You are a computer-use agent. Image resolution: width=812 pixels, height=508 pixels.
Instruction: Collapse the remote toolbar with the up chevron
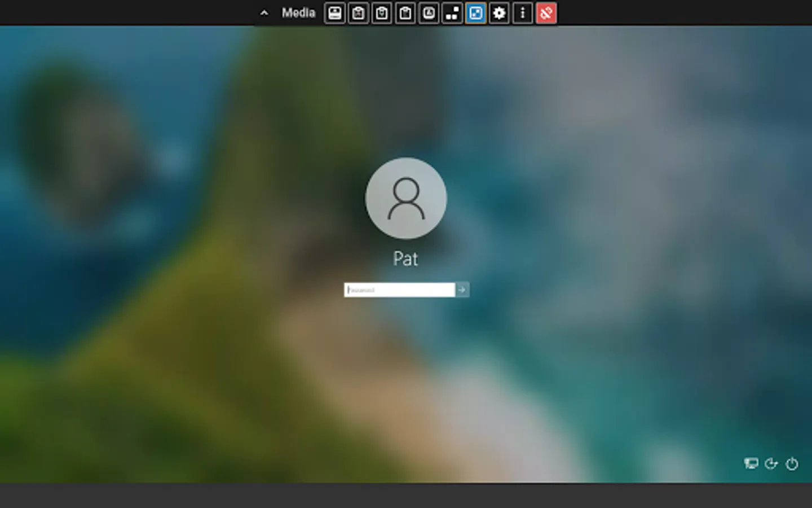pyautogui.click(x=264, y=13)
